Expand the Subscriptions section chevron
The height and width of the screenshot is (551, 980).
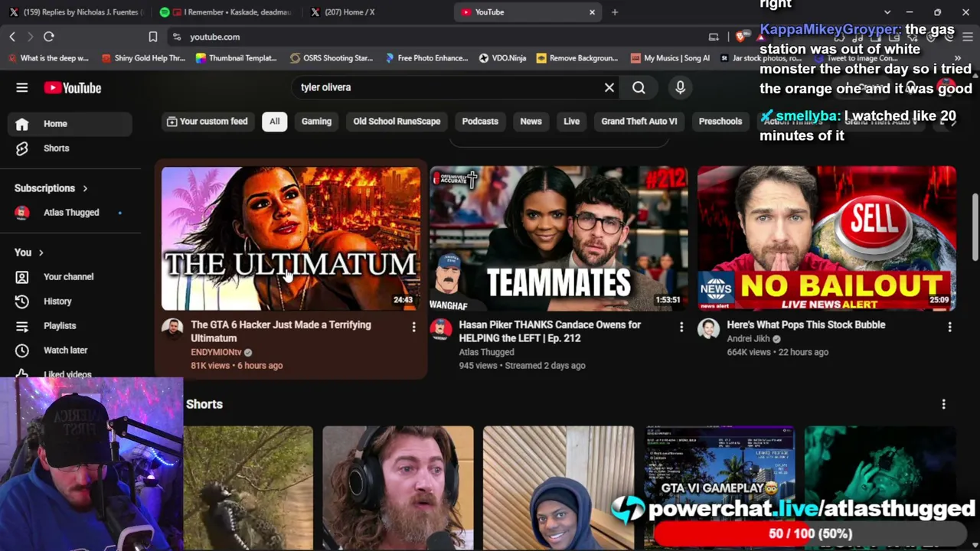pyautogui.click(x=85, y=188)
